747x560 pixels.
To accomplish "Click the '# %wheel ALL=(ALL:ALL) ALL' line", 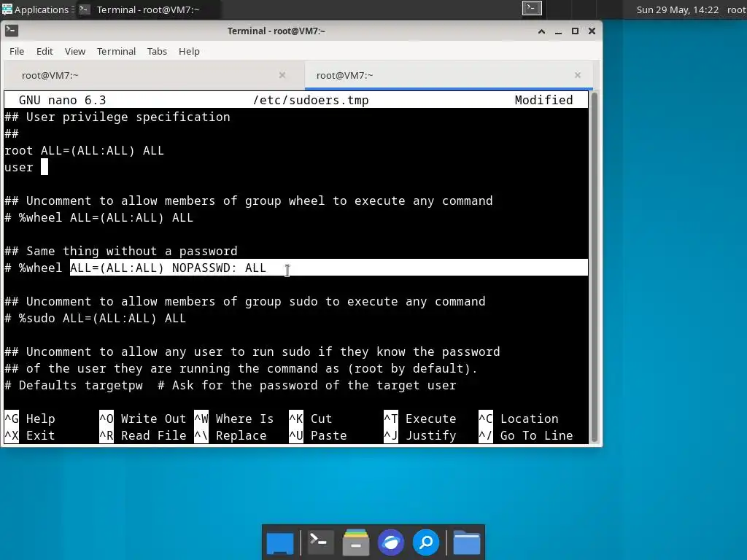I will click(x=99, y=217).
